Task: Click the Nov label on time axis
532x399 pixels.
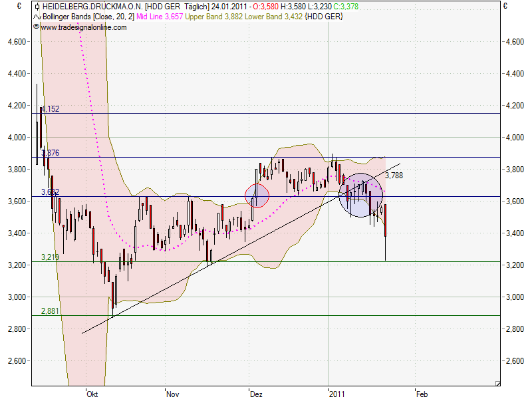Action: (172, 394)
